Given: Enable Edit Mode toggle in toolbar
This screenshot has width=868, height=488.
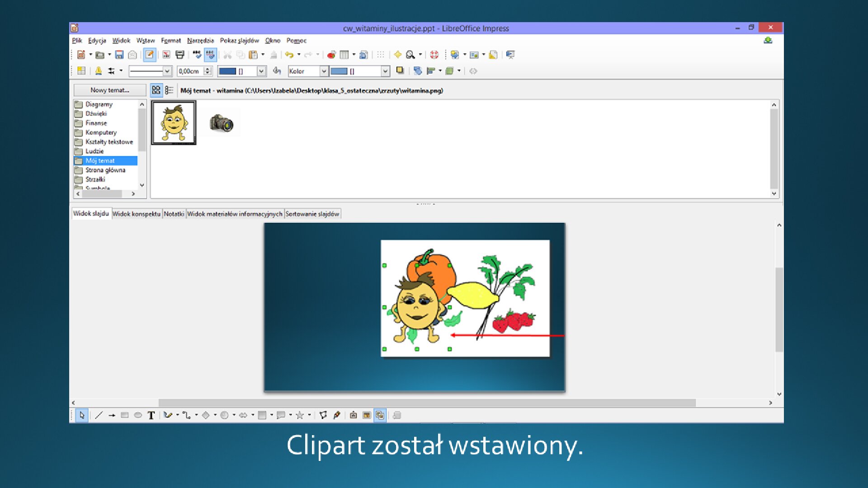Looking at the screenshot, I should point(150,55).
